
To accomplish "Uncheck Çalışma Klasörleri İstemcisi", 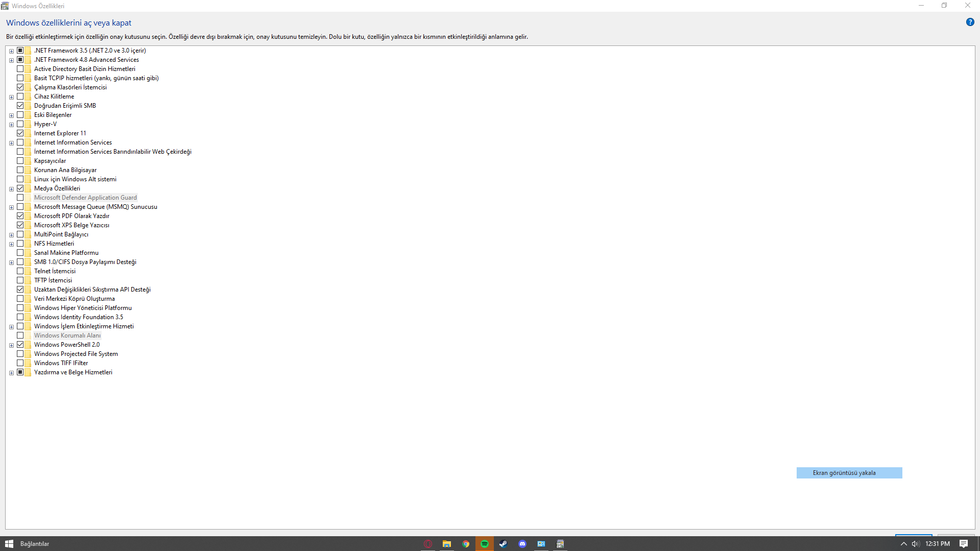I will (x=20, y=87).
